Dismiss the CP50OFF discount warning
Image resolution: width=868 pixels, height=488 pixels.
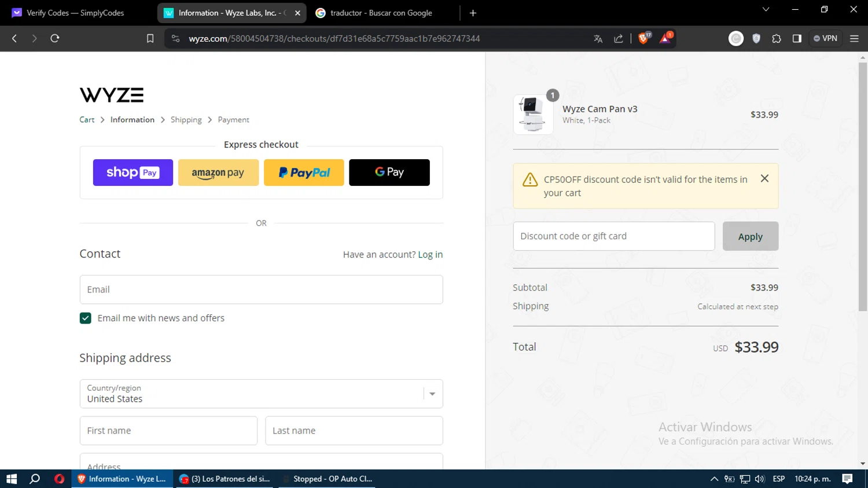[x=764, y=178]
